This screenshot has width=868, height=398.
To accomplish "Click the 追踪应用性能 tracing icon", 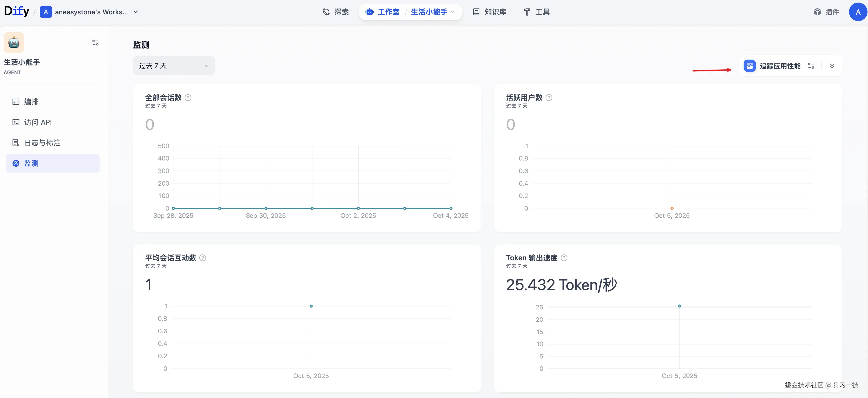I will pyautogui.click(x=749, y=66).
